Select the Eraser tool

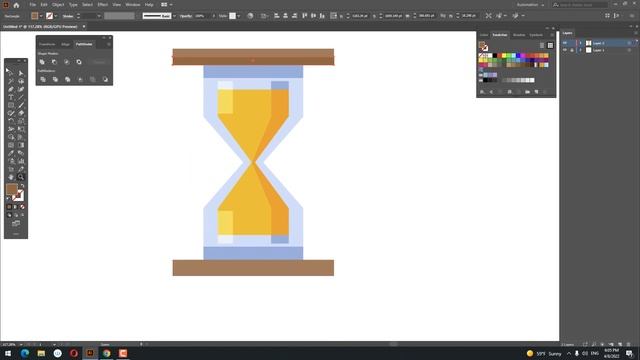[21, 113]
